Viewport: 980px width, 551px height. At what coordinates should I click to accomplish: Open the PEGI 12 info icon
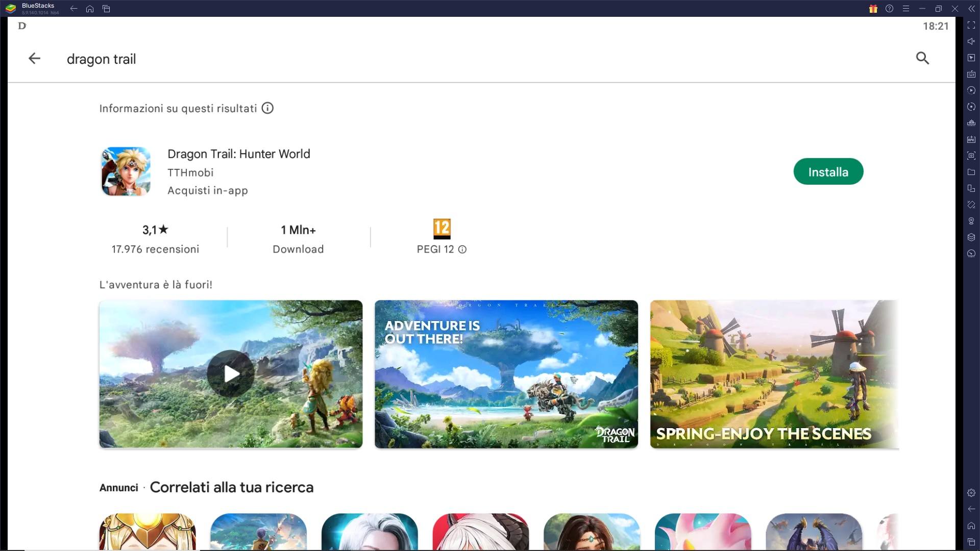click(x=462, y=249)
